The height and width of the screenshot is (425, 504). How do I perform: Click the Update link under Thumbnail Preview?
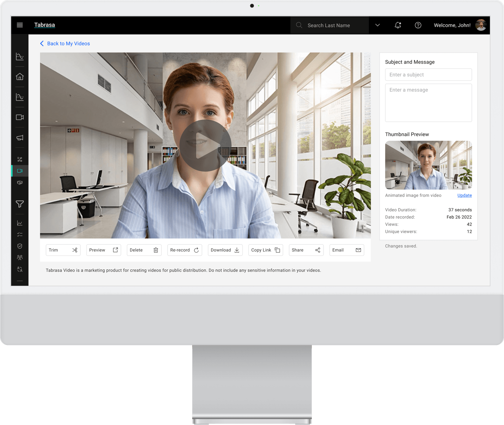coord(464,195)
